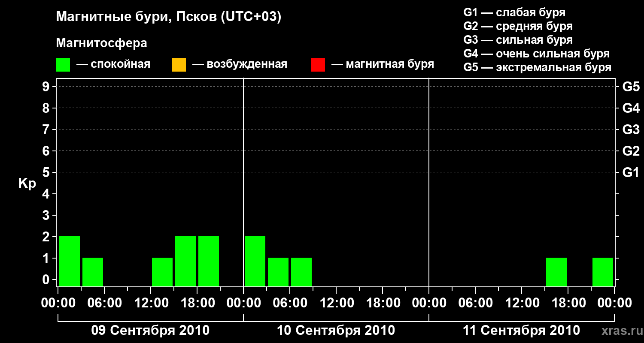Click the '18:00' tick label under 10 September
Image resolution: width=644 pixels, height=343 pixels.
(x=383, y=303)
